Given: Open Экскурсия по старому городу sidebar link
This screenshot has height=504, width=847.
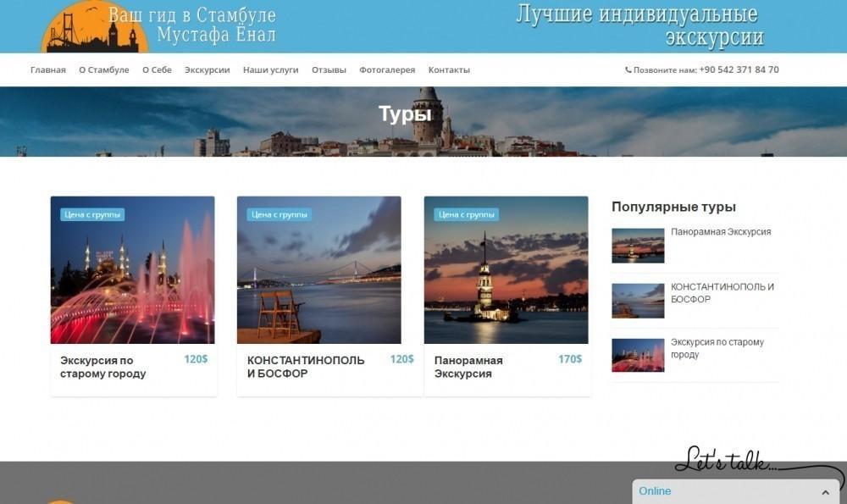Looking at the screenshot, I should click(x=717, y=348).
